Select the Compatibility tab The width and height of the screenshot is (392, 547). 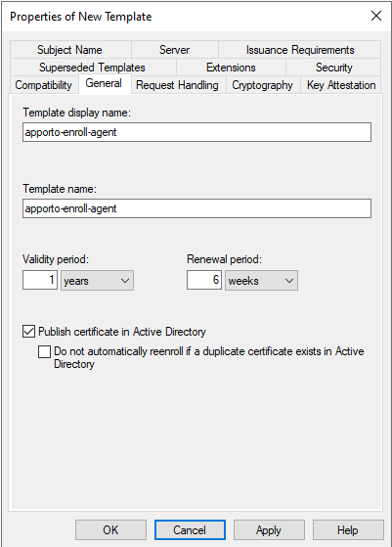(44, 85)
